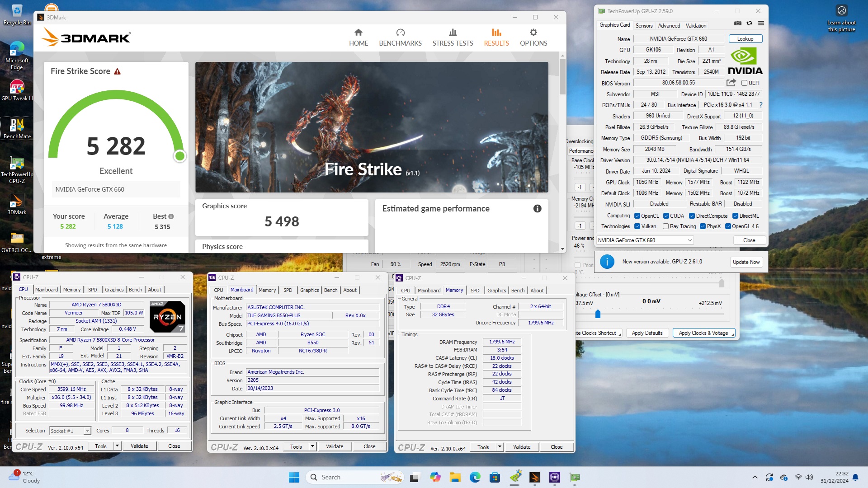
Task: Open the GPU-Z hamburger menu
Action: 761,23
